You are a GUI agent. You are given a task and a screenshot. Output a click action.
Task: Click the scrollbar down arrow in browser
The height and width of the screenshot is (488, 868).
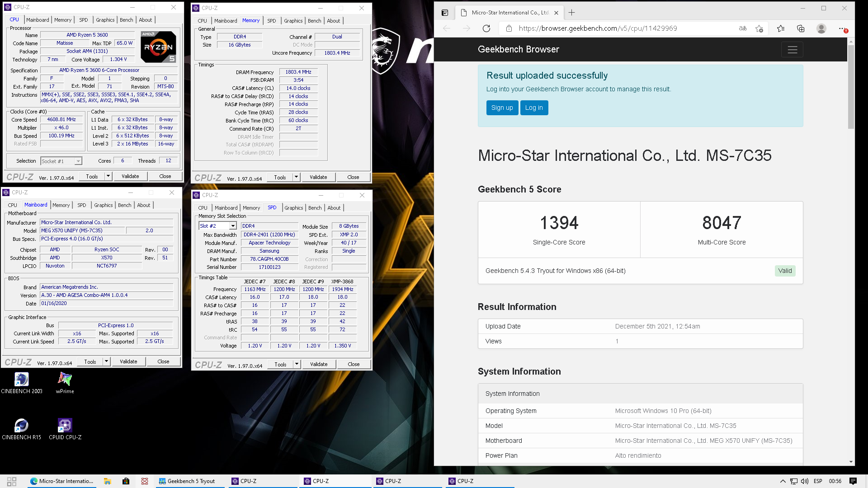tap(851, 462)
